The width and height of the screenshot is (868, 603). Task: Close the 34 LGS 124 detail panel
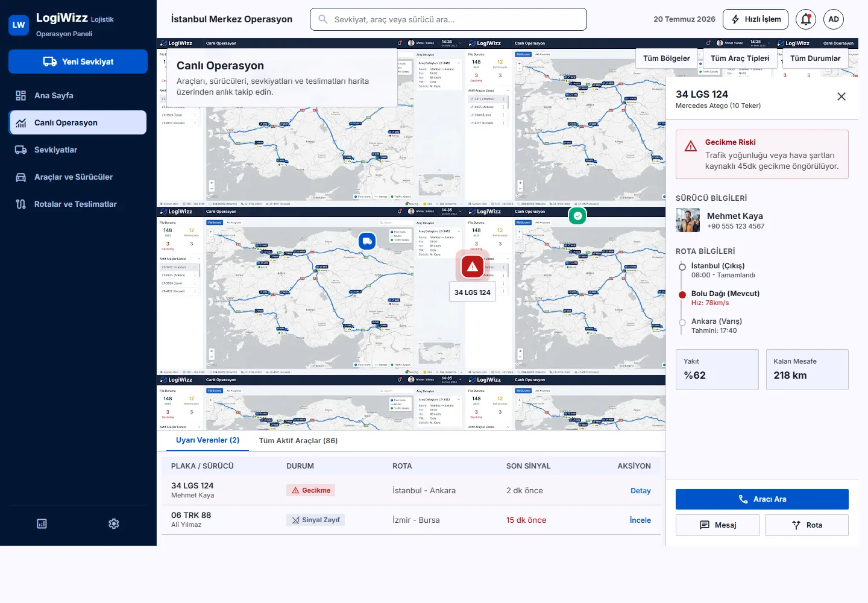pyautogui.click(x=841, y=96)
